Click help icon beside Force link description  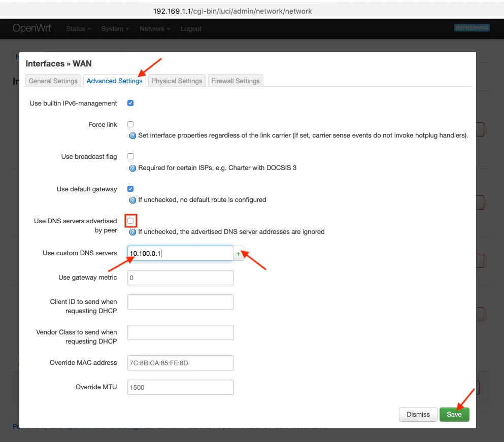pyautogui.click(x=133, y=136)
